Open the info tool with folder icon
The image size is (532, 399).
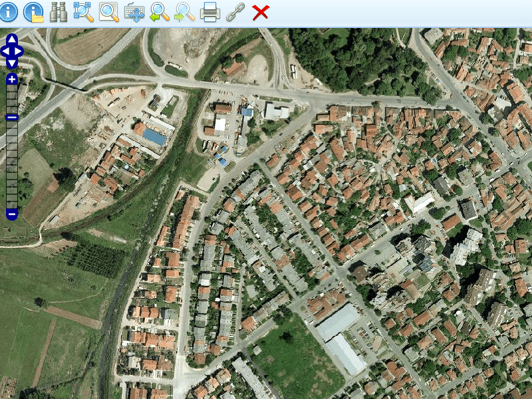(33, 12)
